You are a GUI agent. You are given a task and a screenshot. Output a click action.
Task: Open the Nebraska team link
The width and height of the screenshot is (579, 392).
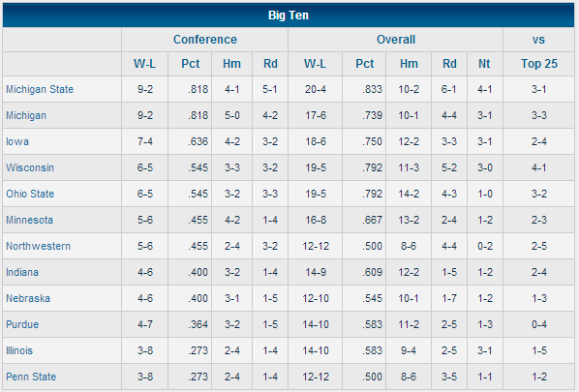(x=28, y=298)
